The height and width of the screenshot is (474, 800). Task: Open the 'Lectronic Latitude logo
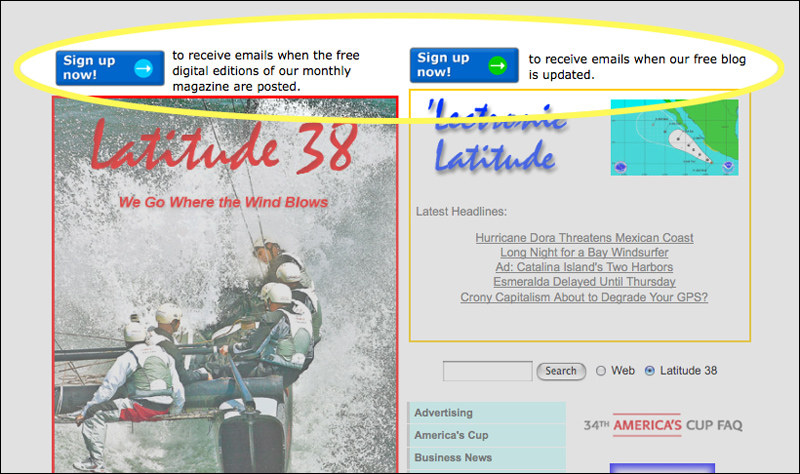click(497, 136)
